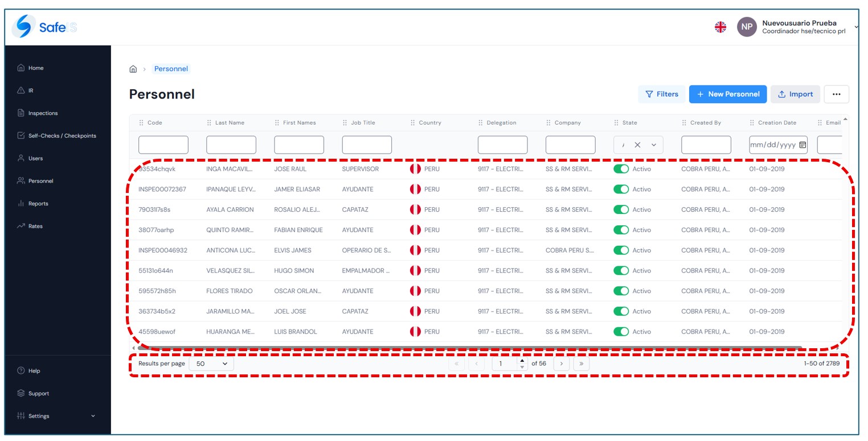Click the New Personnel button
868x441 pixels.
[727, 94]
